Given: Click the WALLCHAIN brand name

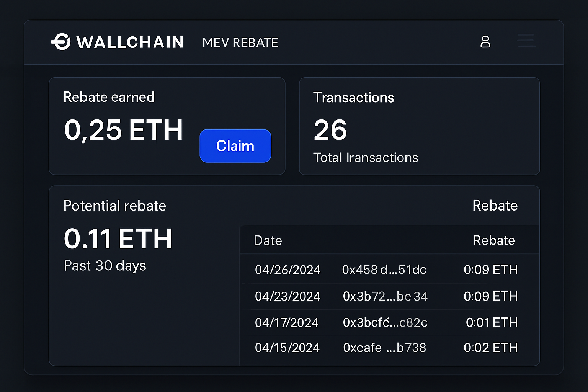Looking at the screenshot, I should pos(130,42).
